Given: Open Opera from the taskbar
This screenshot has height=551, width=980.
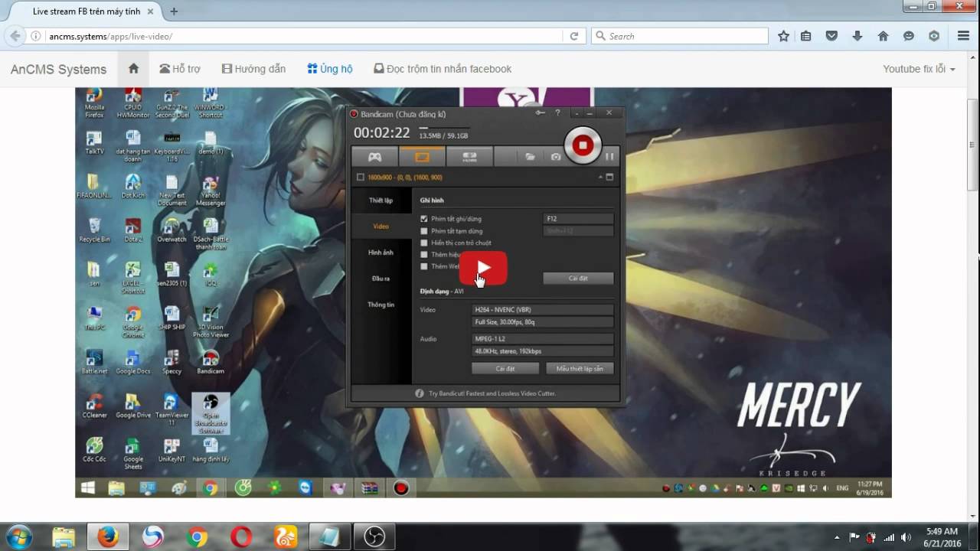Looking at the screenshot, I should pos(242,537).
